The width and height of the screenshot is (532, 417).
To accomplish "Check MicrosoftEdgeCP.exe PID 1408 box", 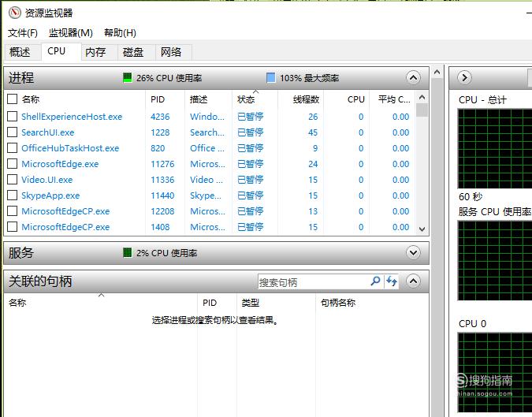I will click(12, 227).
